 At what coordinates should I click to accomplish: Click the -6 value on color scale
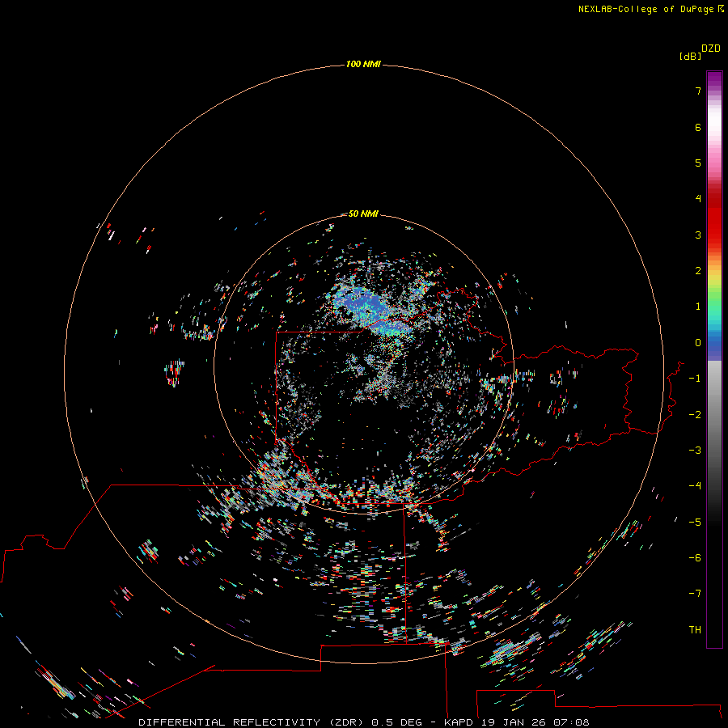pyautogui.click(x=695, y=558)
